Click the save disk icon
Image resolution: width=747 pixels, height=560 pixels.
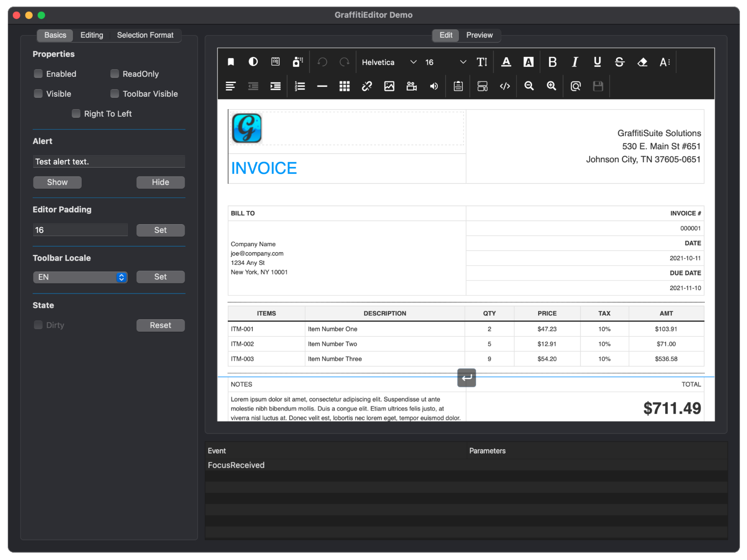[598, 86]
